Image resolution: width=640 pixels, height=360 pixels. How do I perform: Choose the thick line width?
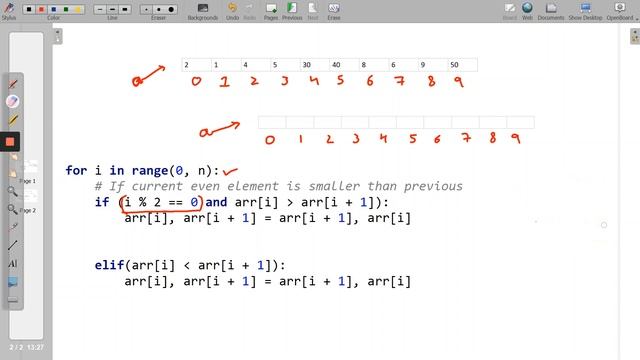coord(124,9)
